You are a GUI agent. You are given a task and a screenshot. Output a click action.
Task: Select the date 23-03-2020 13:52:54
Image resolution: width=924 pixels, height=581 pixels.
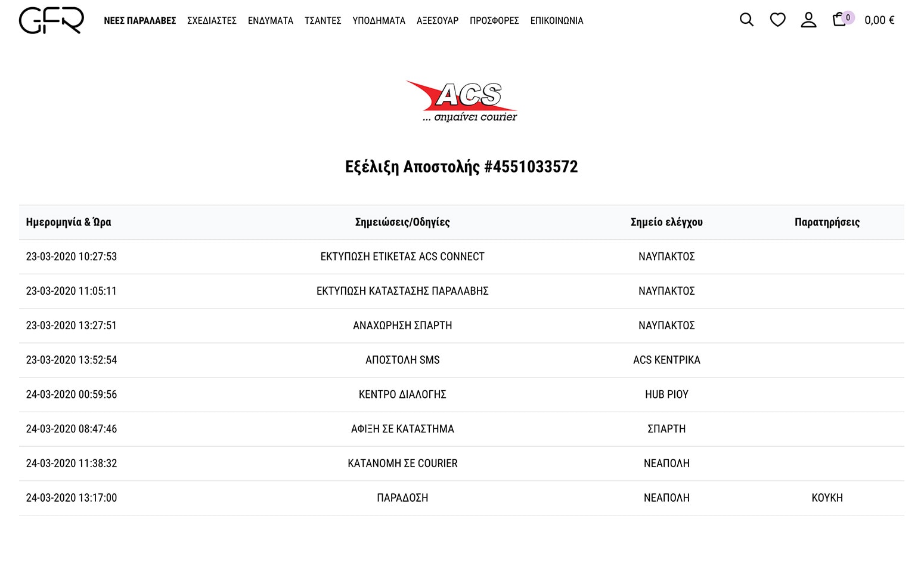tap(72, 360)
